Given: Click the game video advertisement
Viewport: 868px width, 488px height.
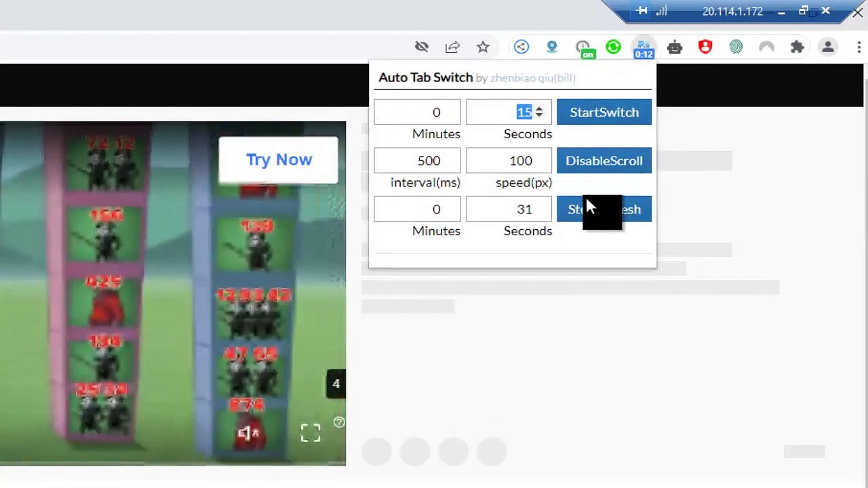Looking at the screenshot, I should click(x=173, y=293).
